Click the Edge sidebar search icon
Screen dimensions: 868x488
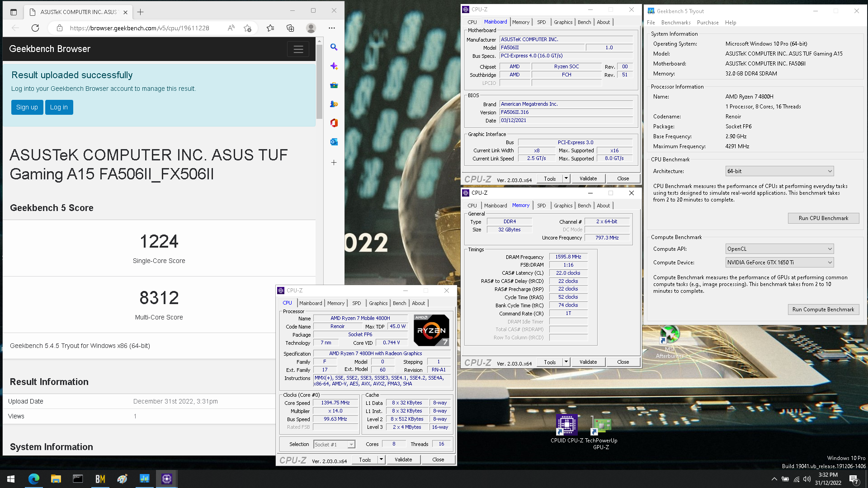(x=334, y=47)
